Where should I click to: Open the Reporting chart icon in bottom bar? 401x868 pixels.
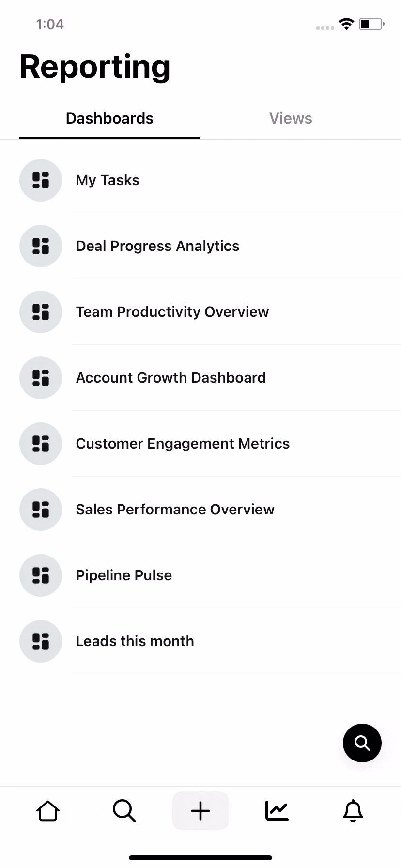click(x=277, y=811)
